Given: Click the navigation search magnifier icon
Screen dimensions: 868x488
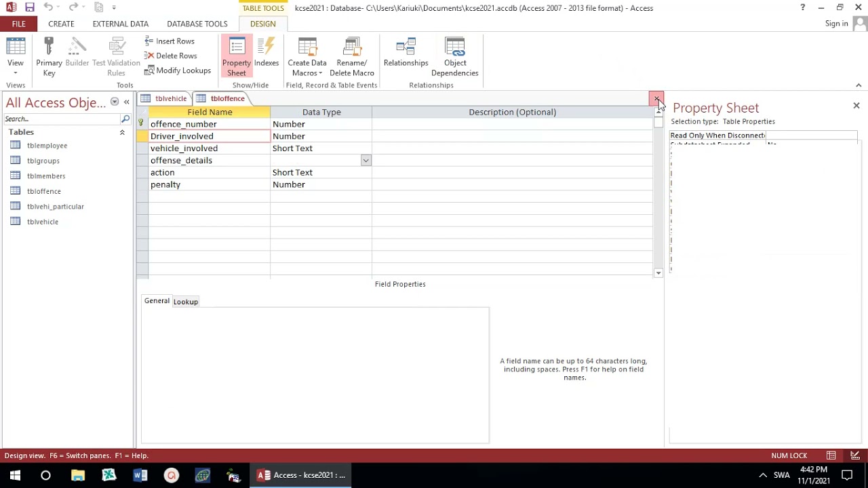Looking at the screenshot, I should (125, 119).
